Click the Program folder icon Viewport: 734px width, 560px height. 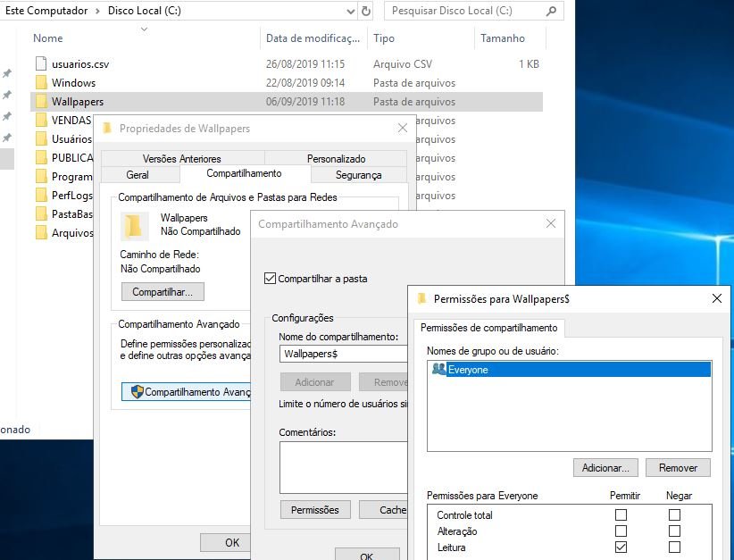(x=41, y=176)
